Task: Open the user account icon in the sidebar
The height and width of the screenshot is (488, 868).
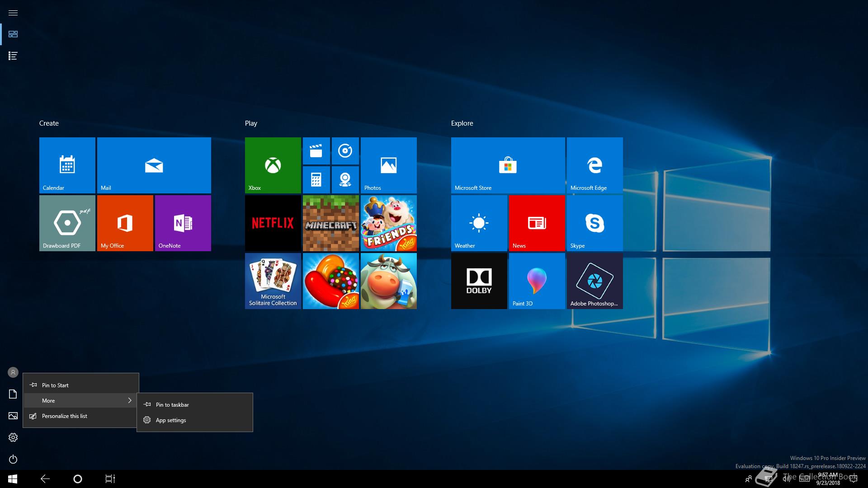Action: pyautogui.click(x=13, y=372)
